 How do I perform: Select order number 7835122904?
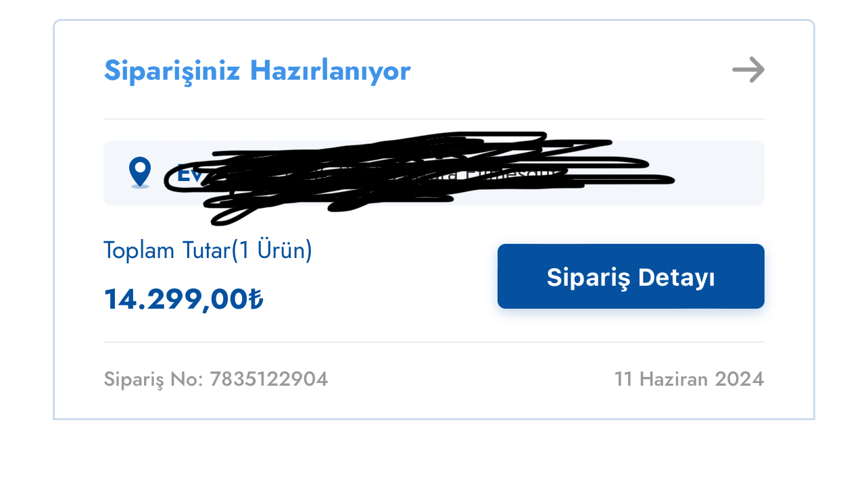(x=268, y=379)
